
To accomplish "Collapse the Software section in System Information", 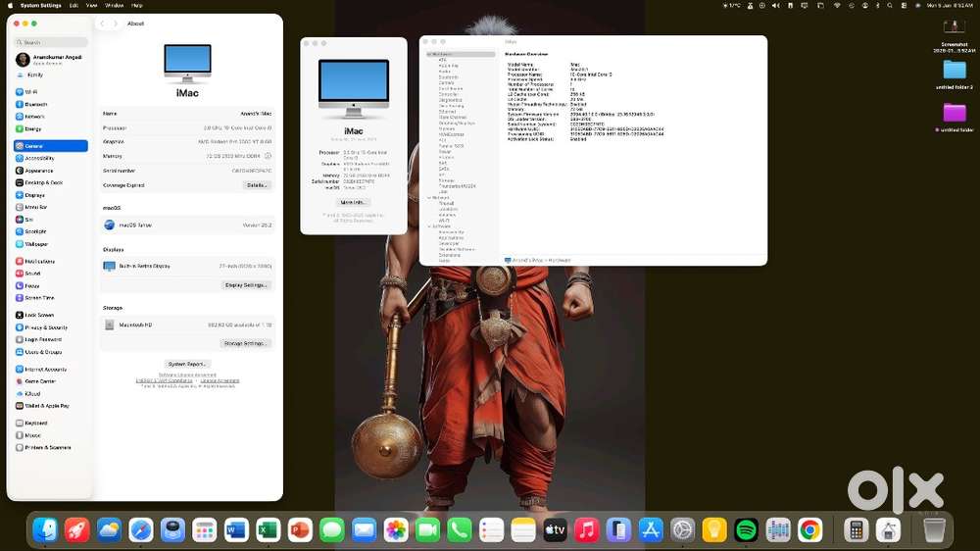I will click(x=428, y=226).
